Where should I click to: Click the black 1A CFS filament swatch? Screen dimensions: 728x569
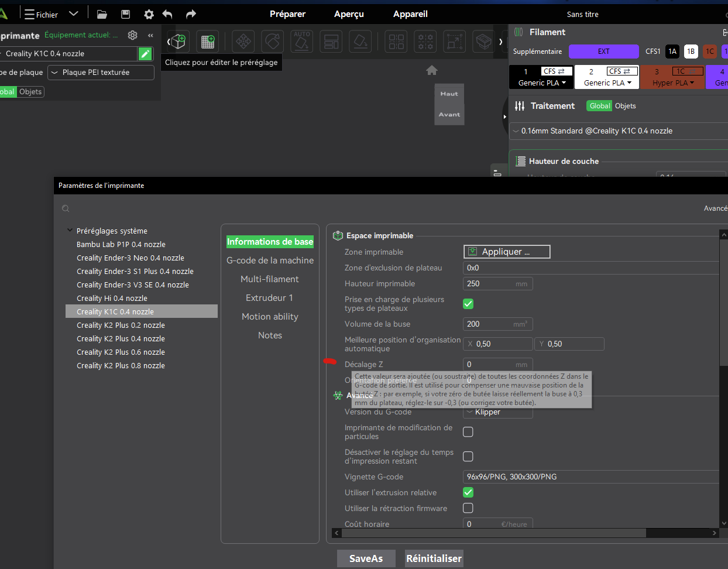click(x=672, y=52)
